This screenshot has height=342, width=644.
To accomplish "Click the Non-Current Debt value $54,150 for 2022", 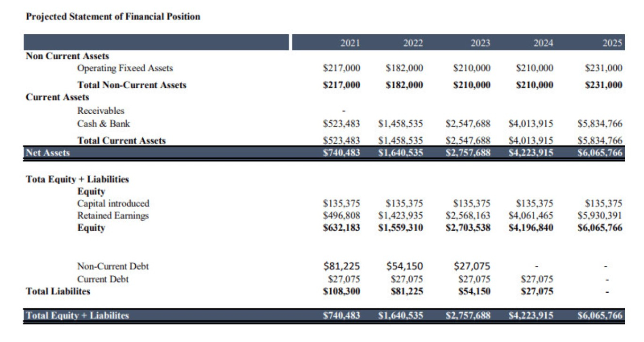I will click(x=404, y=266).
